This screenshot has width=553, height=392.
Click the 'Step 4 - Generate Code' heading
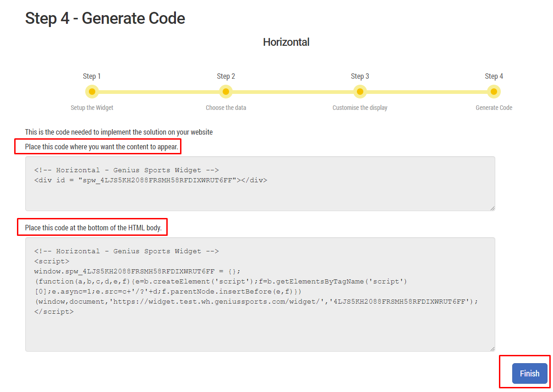click(x=105, y=18)
